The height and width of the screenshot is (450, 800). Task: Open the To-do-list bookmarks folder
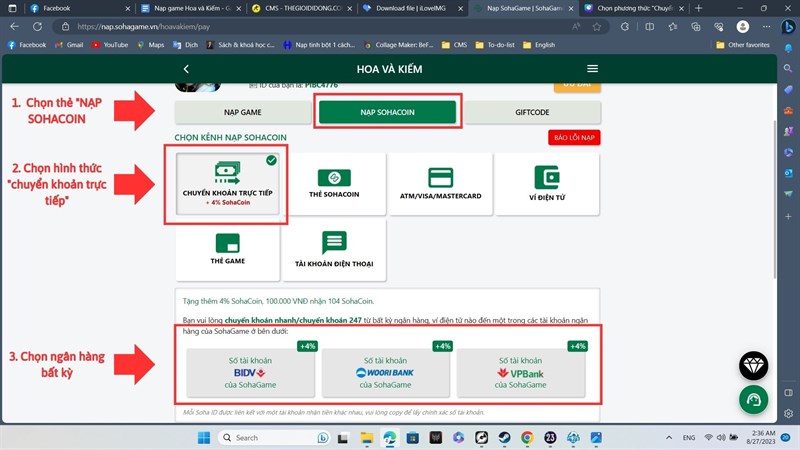pyautogui.click(x=495, y=45)
